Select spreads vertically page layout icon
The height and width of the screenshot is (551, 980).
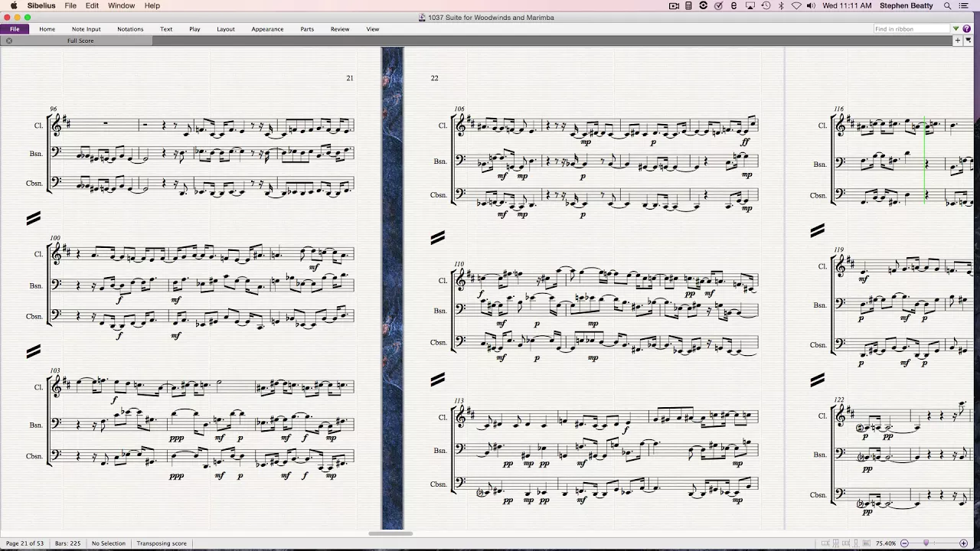point(836,543)
